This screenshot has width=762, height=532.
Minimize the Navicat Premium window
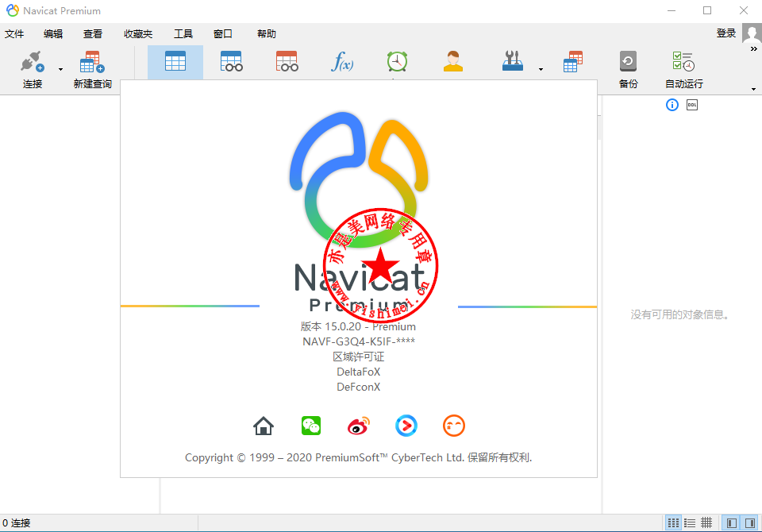point(672,10)
